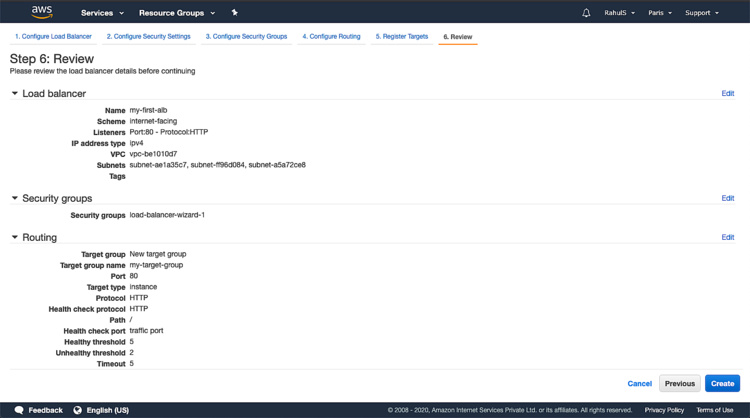The height and width of the screenshot is (418, 750).
Task: Click the AWS logo home icon
Action: tap(42, 12)
